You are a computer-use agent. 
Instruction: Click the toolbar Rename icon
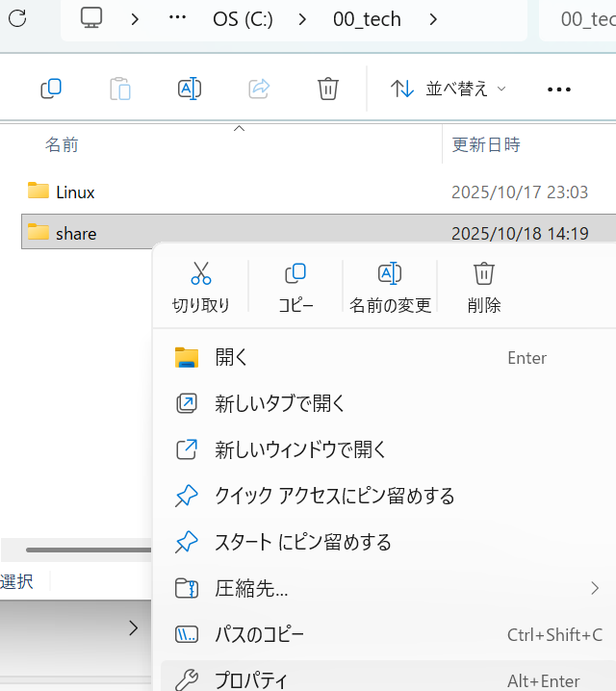pos(190,89)
